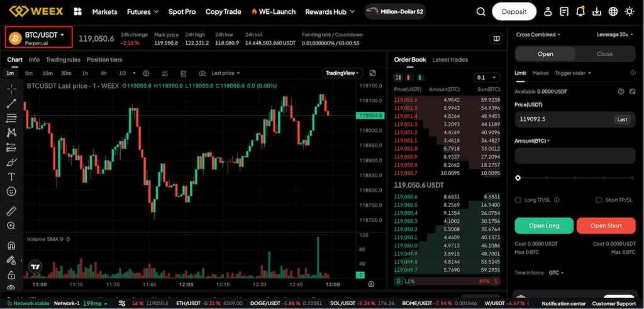This screenshot has width=644, height=309.
Task: Expand the Futures menu
Action: point(143,11)
